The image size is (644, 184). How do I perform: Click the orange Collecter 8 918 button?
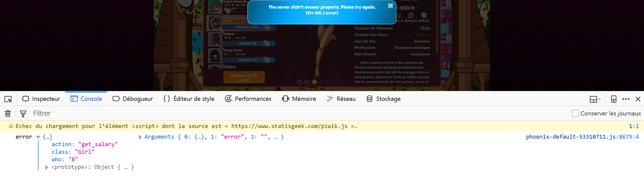pos(244,77)
